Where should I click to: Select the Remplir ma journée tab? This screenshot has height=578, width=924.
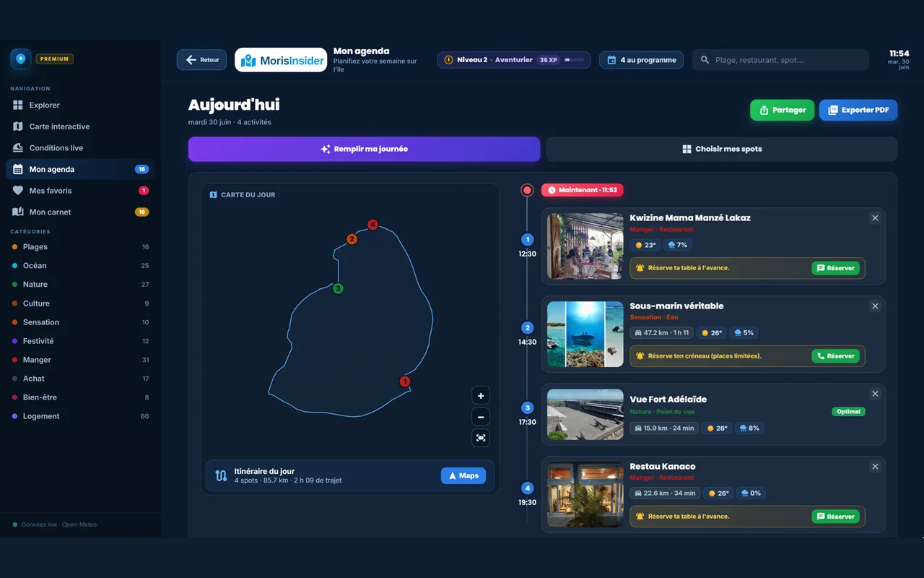(364, 149)
